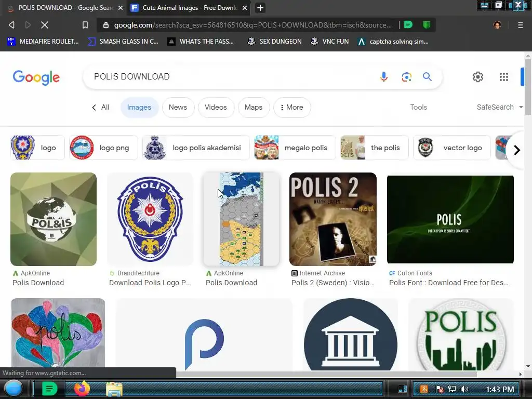Viewport: 532px width, 399px height.
Task: Open the green extension icon in the address bar
Action: click(x=408, y=24)
